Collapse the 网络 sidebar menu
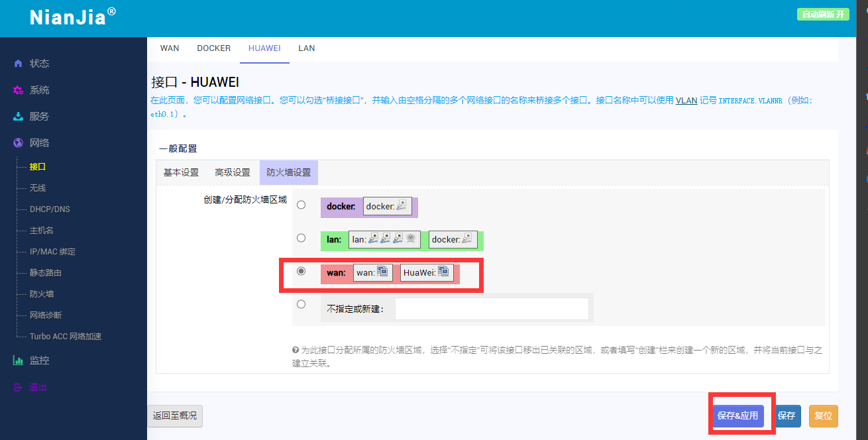 [39, 143]
